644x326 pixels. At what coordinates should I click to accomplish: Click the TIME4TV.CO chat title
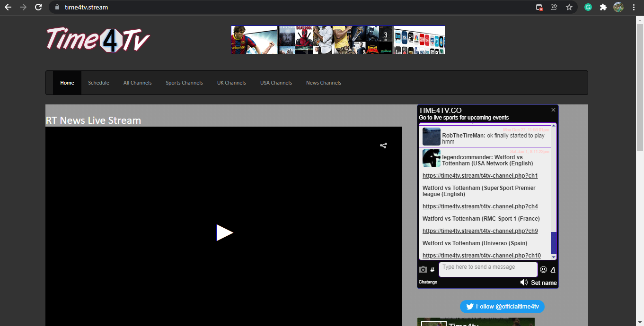440,110
